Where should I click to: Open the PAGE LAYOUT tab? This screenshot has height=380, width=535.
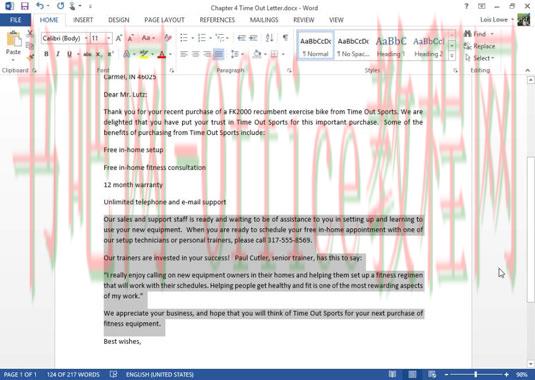[164, 20]
